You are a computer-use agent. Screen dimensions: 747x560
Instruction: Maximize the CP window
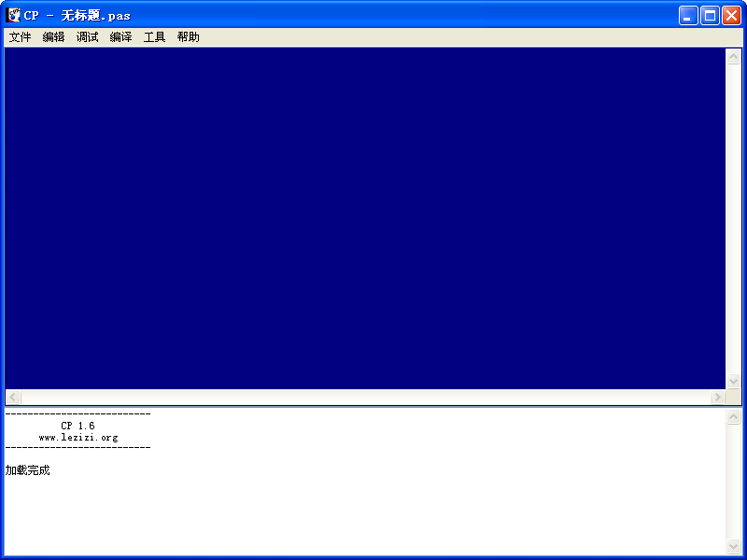710,15
